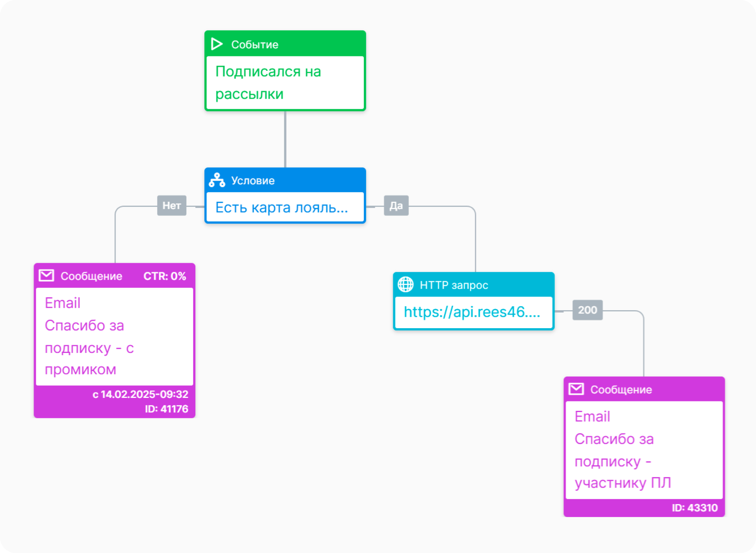The height and width of the screenshot is (553, 756).
Task: Click the globe icon on HTTP запрос node
Action: pos(405,284)
